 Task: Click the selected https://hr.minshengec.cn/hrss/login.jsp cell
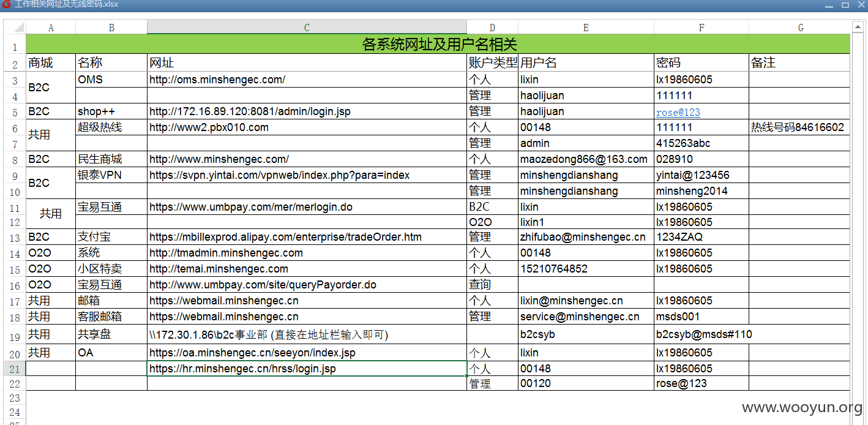pyautogui.click(x=307, y=369)
